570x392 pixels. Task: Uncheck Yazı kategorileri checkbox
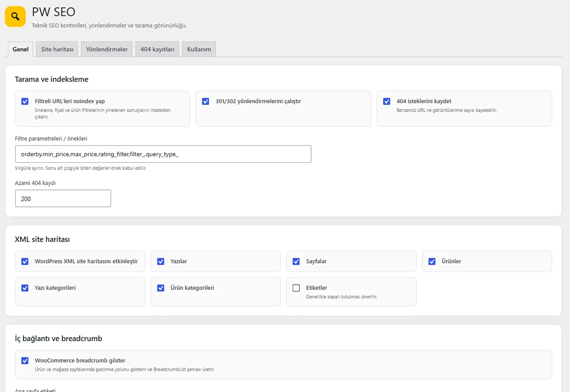[25, 288]
